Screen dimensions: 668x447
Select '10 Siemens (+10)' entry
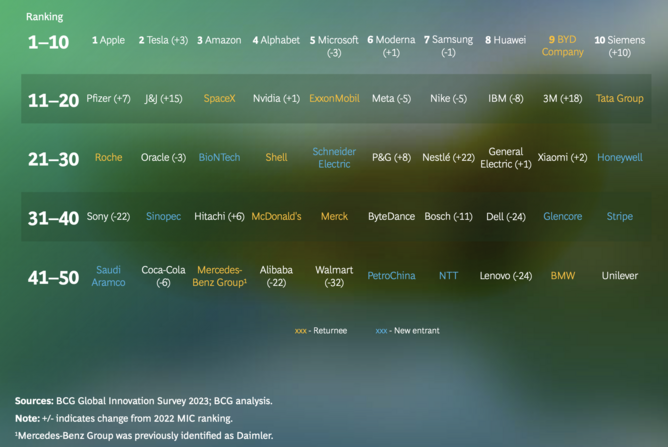click(x=619, y=46)
